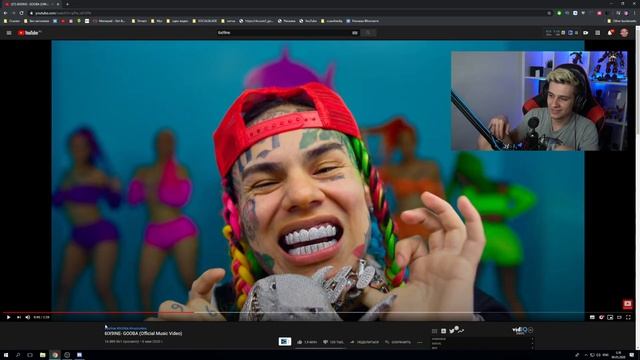Click the channel watermark in video corner

(x=627, y=304)
